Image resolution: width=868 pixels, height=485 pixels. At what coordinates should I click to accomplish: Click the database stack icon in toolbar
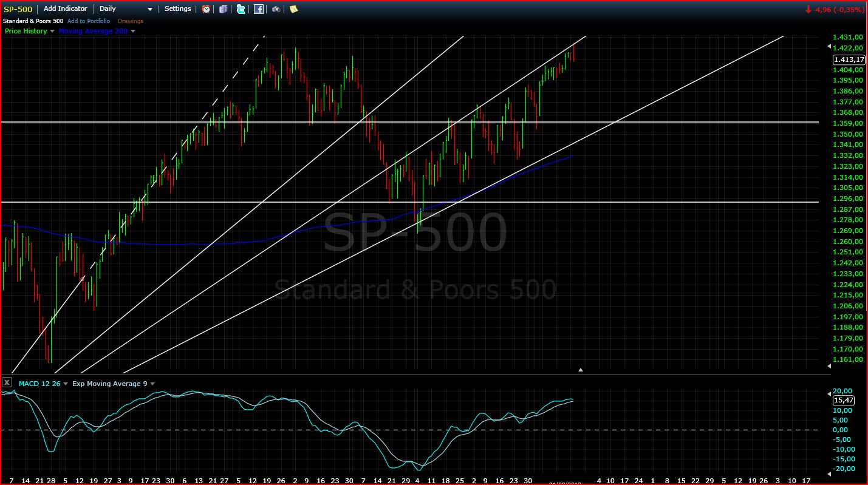tap(224, 9)
